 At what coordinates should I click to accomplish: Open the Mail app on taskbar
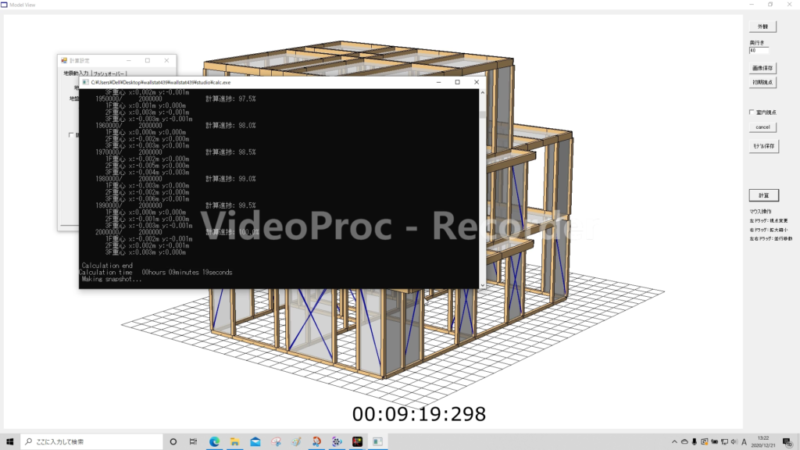[x=255, y=441]
